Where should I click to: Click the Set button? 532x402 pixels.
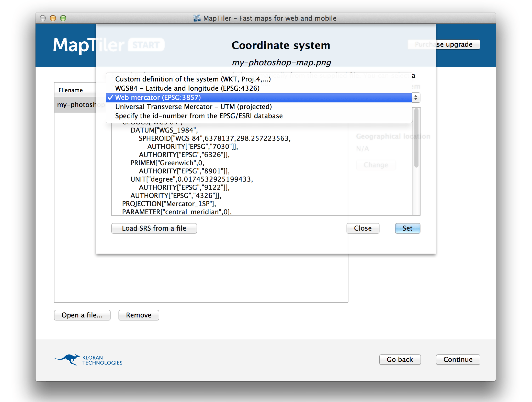coord(408,228)
